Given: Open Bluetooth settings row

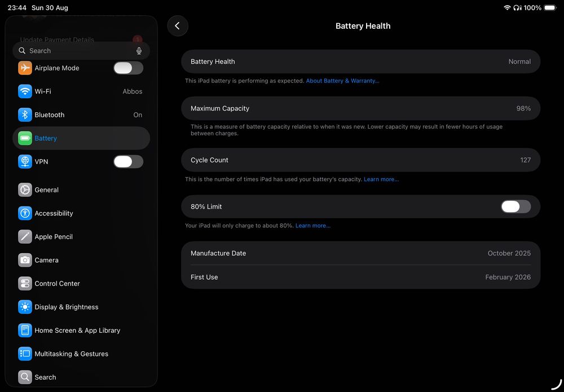Looking at the screenshot, I should click(81, 114).
